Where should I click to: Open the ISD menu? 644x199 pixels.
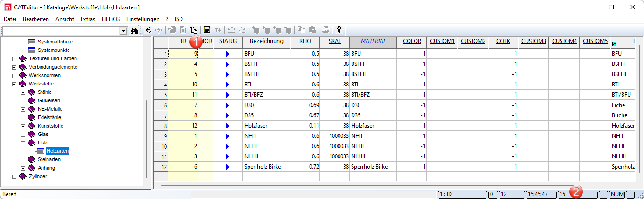(179, 19)
